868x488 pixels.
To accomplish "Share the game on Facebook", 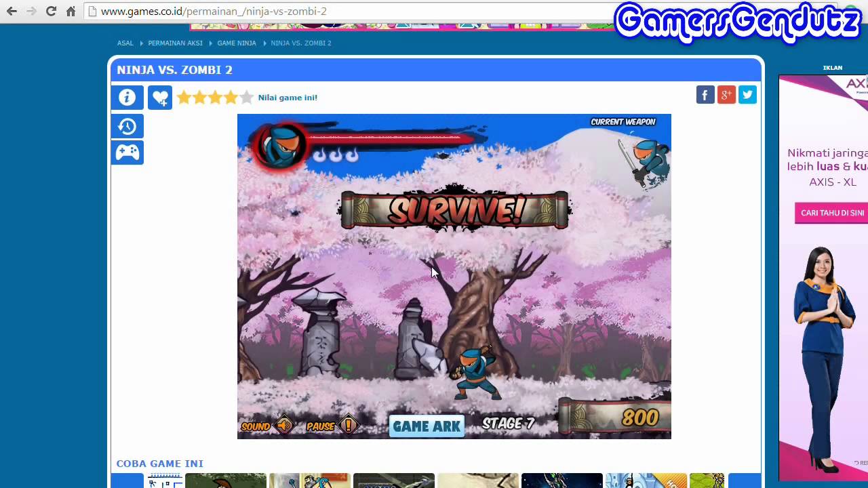I will (705, 95).
